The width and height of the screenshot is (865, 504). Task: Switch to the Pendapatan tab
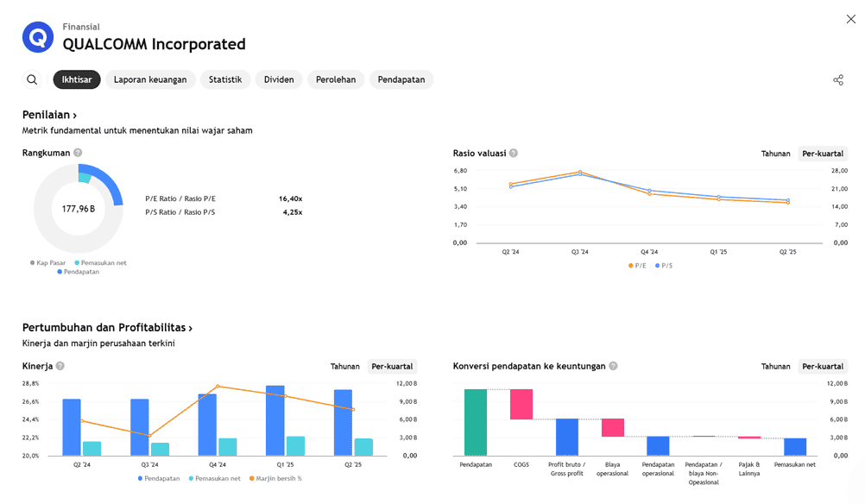click(x=401, y=79)
